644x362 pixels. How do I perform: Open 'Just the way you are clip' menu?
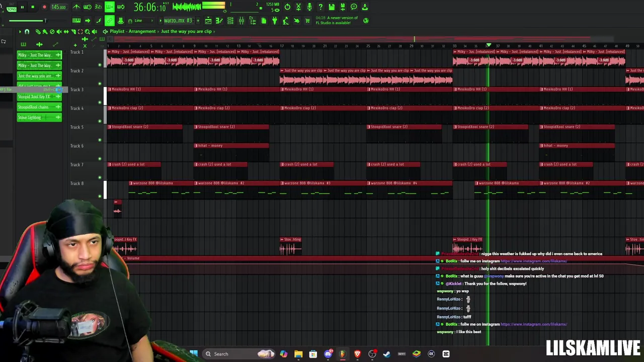(x=186, y=31)
